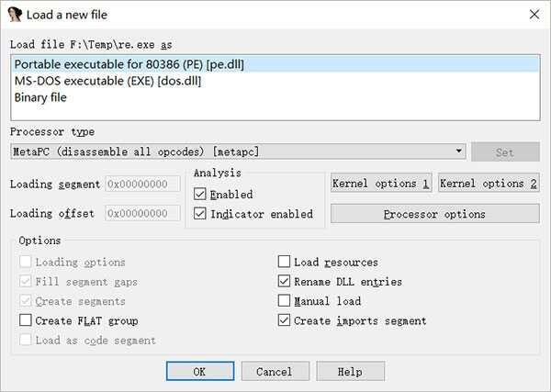Click the Loading offset input field
Screen dimensions: 551x392
[x=143, y=213]
